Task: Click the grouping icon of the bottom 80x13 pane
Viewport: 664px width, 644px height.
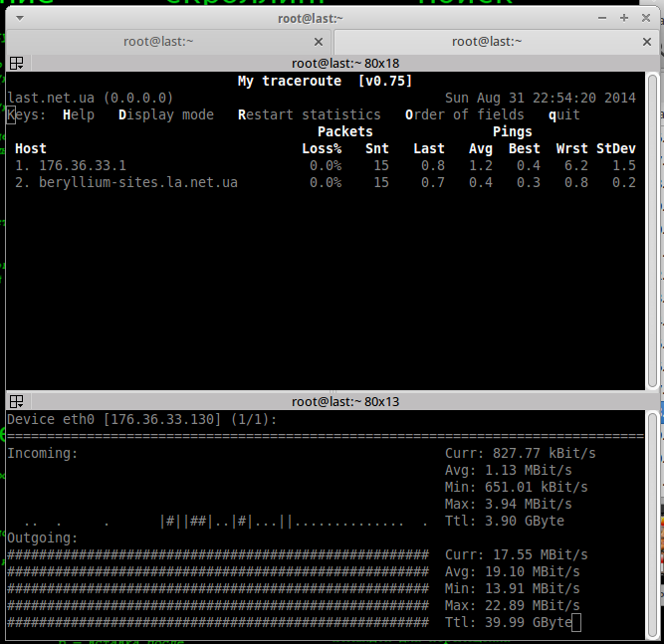Action: pos(16,401)
